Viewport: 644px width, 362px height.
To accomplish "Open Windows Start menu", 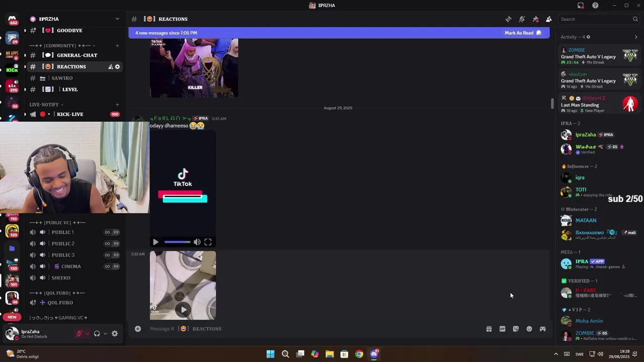I will click(270, 354).
